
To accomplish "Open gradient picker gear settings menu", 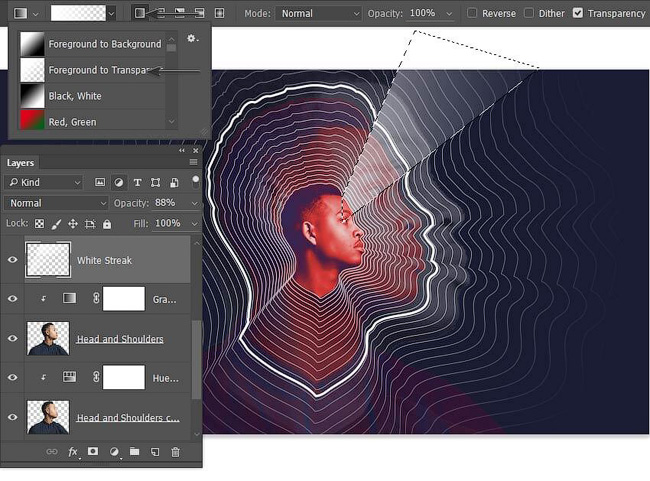I will point(192,39).
